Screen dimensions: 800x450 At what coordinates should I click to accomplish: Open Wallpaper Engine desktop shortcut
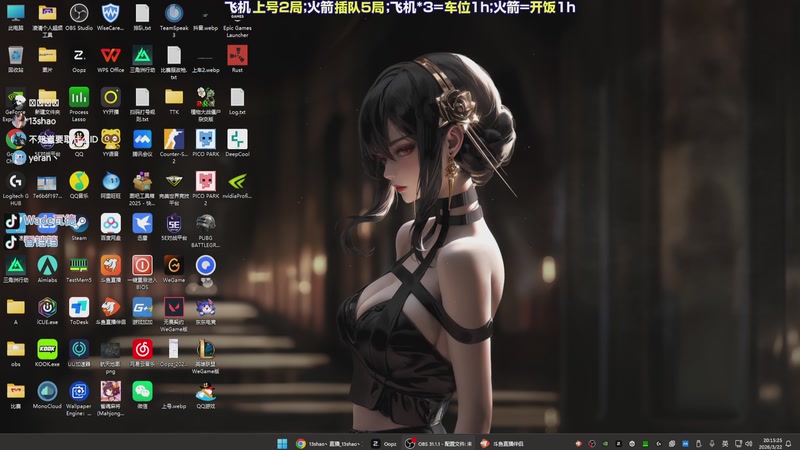click(79, 391)
